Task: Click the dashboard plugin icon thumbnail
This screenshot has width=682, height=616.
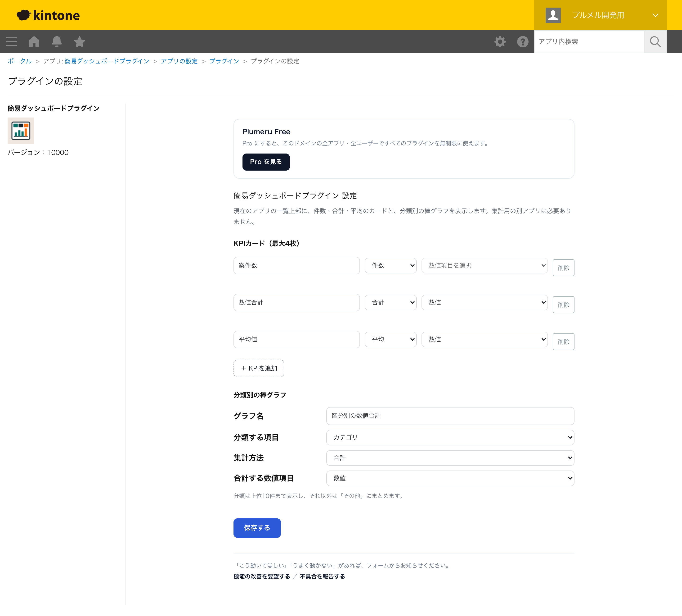Action: pos(21,131)
